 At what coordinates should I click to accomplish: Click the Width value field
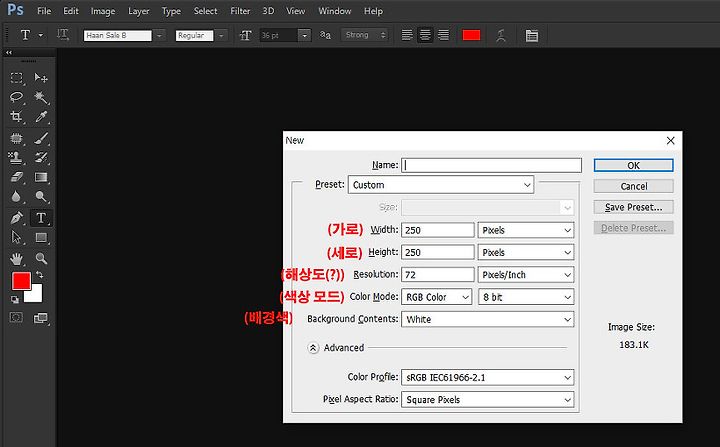click(x=438, y=230)
